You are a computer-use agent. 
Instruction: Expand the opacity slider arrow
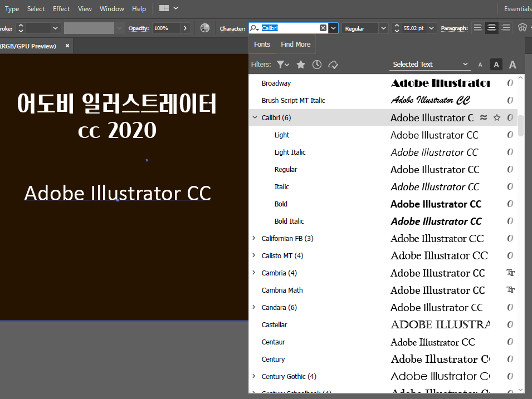pyautogui.click(x=186, y=28)
